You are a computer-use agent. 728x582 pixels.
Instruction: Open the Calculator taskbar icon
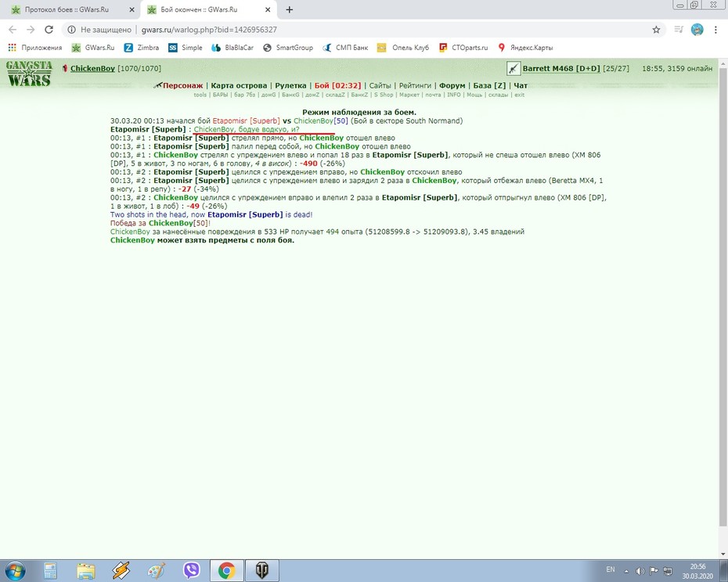click(50, 570)
